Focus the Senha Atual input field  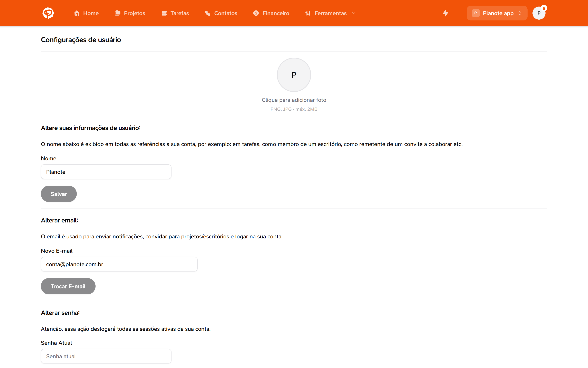pos(106,356)
